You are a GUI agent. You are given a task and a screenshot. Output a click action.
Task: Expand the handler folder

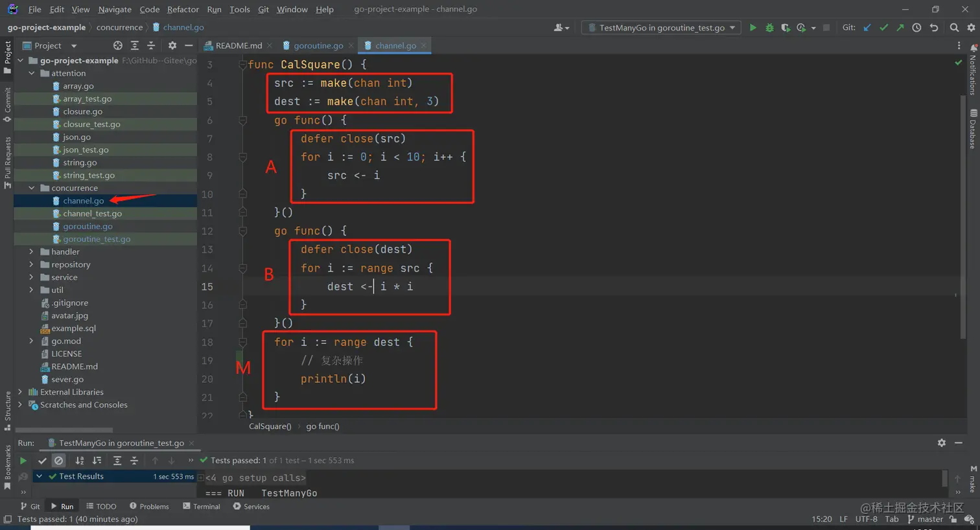pyautogui.click(x=32, y=251)
